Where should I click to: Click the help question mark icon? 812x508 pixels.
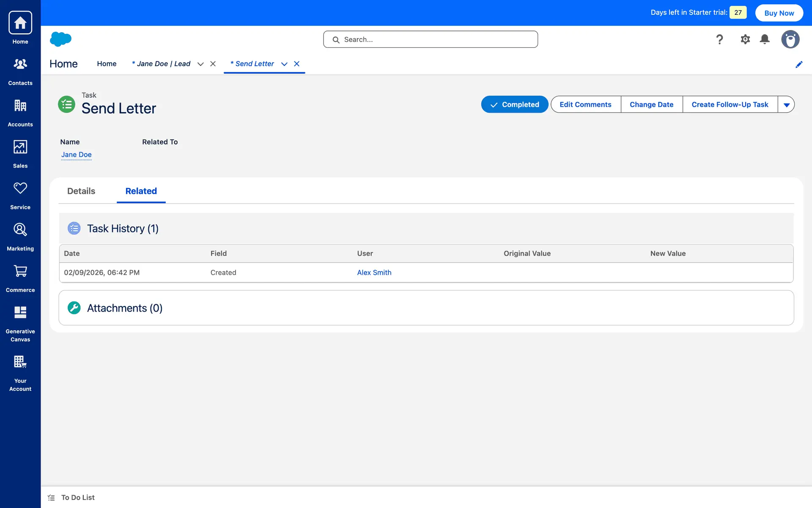click(x=719, y=39)
